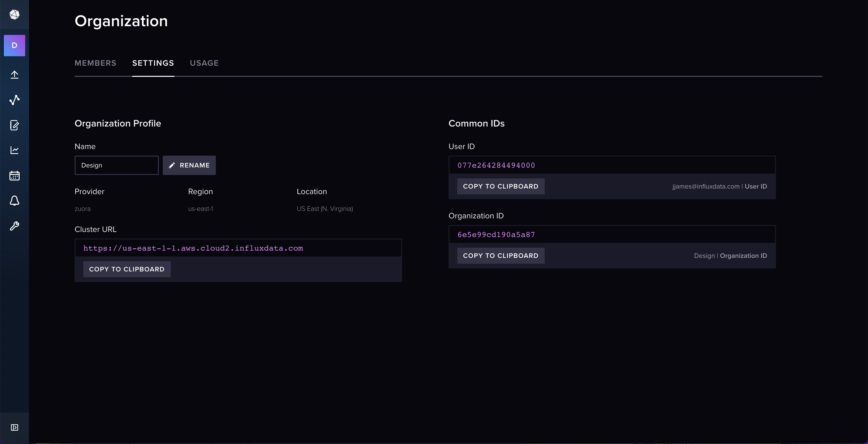The width and height of the screenshot is (868, 444).
Task: Switch to the Usage tab
Action: pyautogui.click(x=204, y=63)
